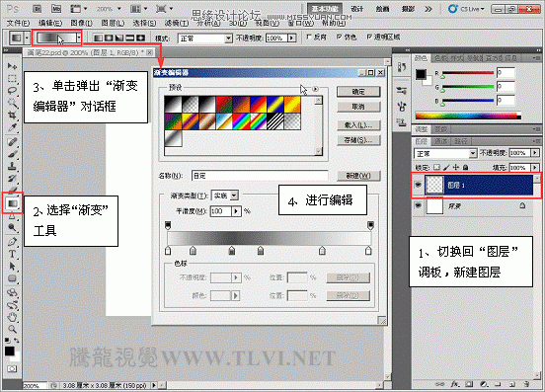Click the add layer mask icon
Viewport: 545px width, 392px height.
(469, 384)
